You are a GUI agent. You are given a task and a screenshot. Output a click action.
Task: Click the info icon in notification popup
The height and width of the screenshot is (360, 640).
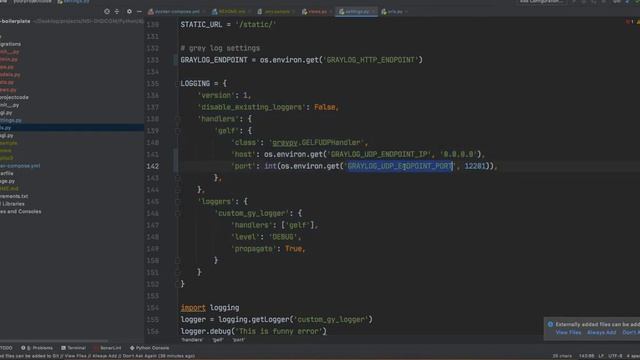550,324
